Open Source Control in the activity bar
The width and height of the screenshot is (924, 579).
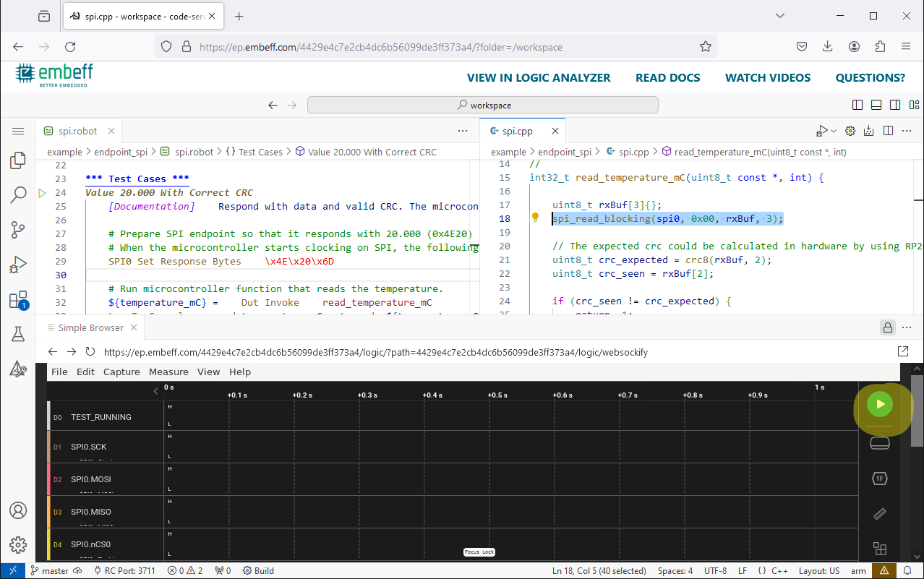tap(17, 230)
